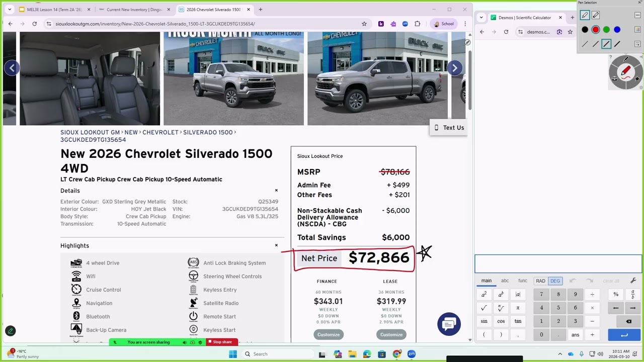Open tab search dropdown in Desmos window
This screenshot has height=362, width=644.
pos(481,18)
